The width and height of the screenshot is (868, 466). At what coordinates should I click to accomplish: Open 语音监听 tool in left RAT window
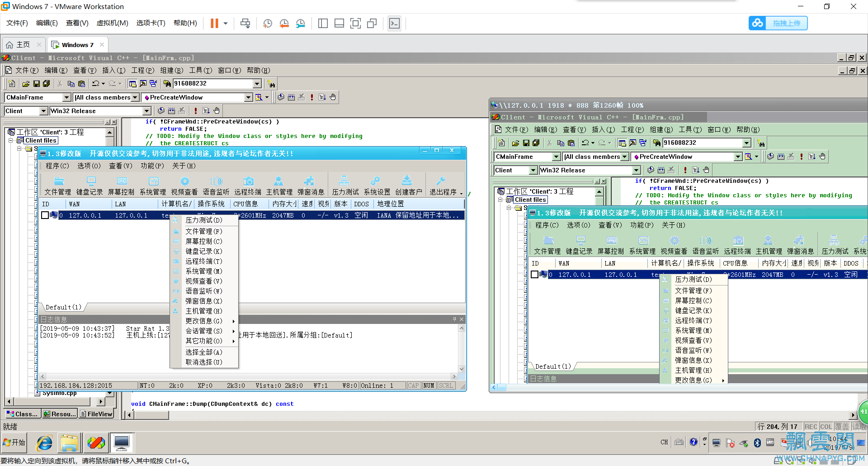[216, 186]
